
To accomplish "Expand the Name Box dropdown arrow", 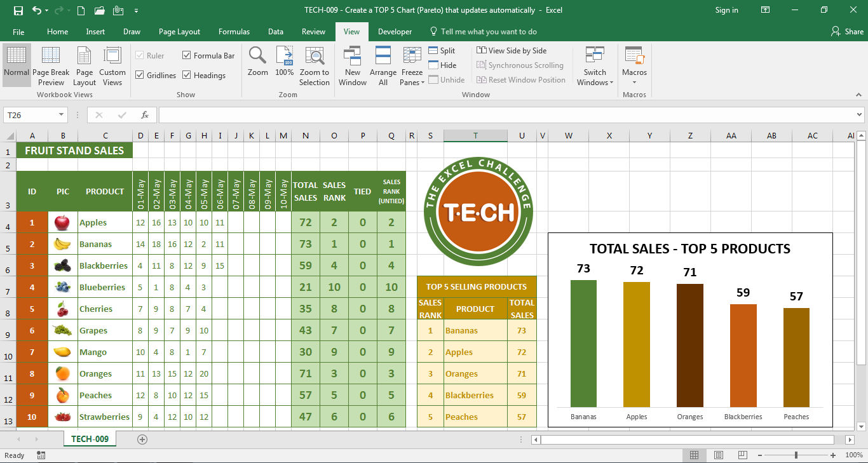I will (62, 115).
